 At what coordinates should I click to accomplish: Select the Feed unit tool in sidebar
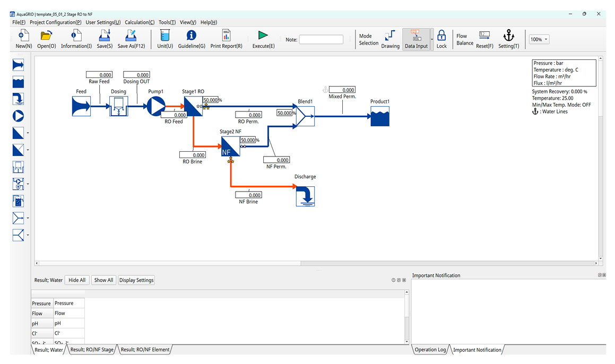coord(18,65)
